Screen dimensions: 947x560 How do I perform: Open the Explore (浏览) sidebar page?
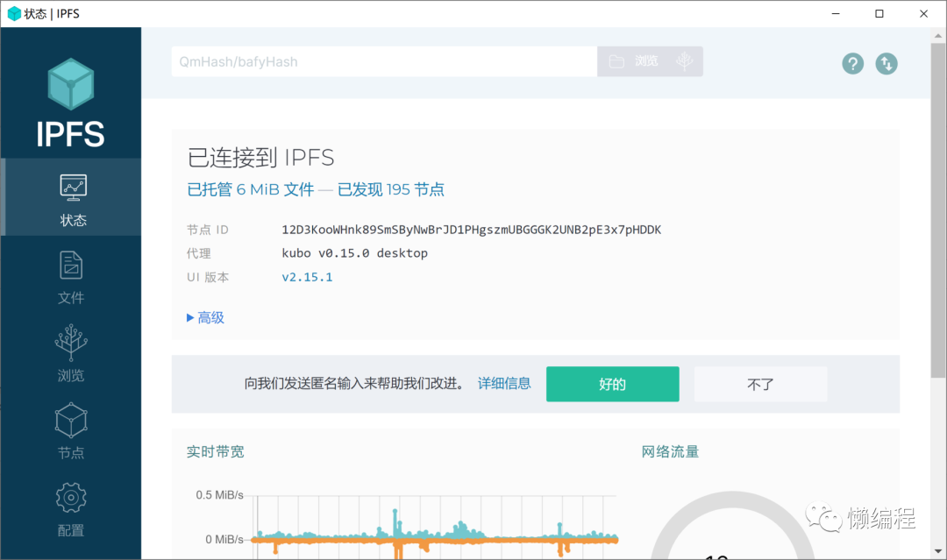coord(71,354)
